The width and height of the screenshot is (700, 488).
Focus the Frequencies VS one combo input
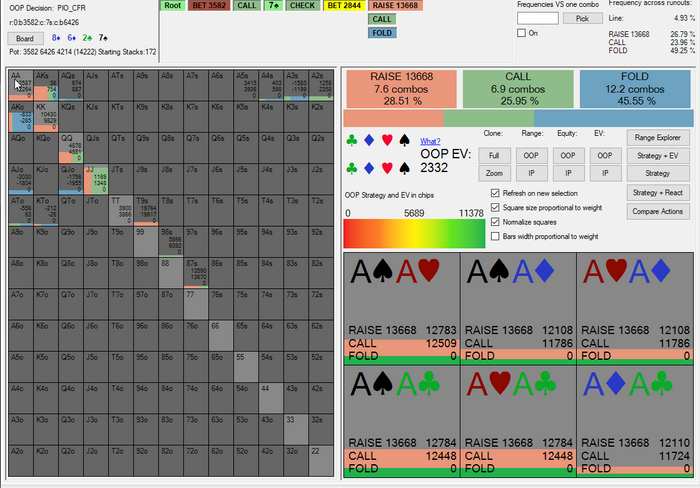click(x=538, y=18)
